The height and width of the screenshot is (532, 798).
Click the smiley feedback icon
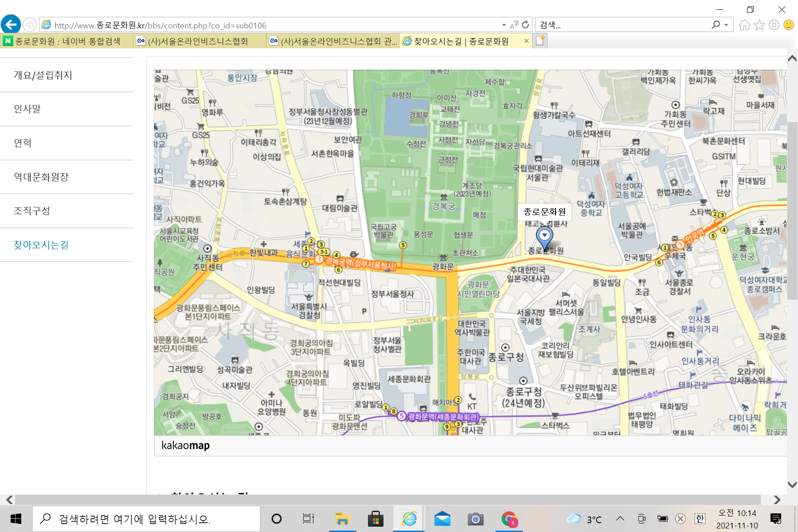789,25
